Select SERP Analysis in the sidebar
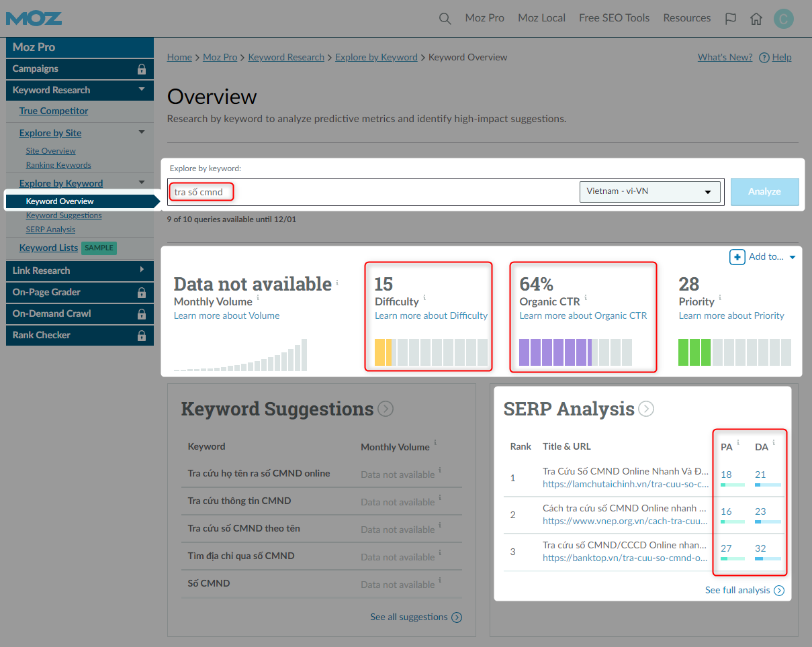 (50, 230)
